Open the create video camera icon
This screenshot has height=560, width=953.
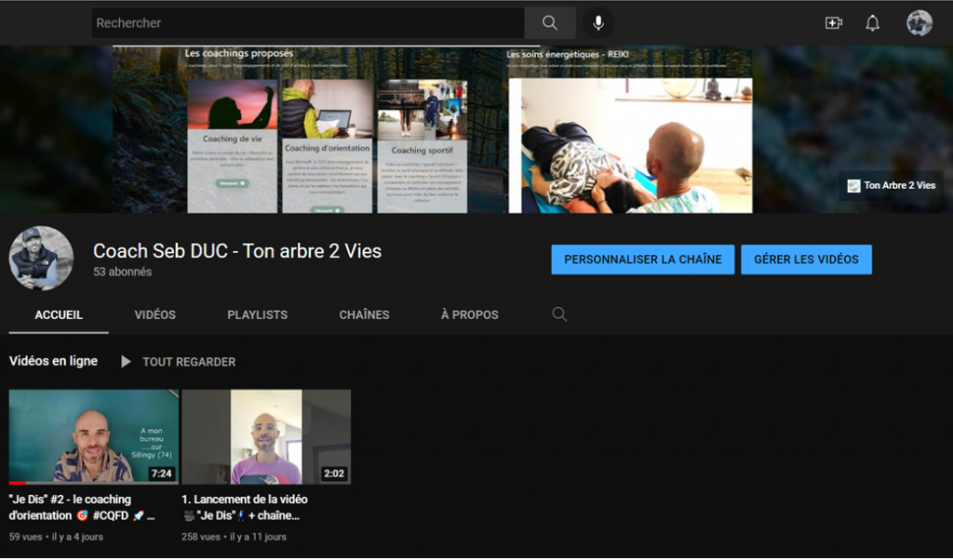pyautogui.click(x=833, y=23)
